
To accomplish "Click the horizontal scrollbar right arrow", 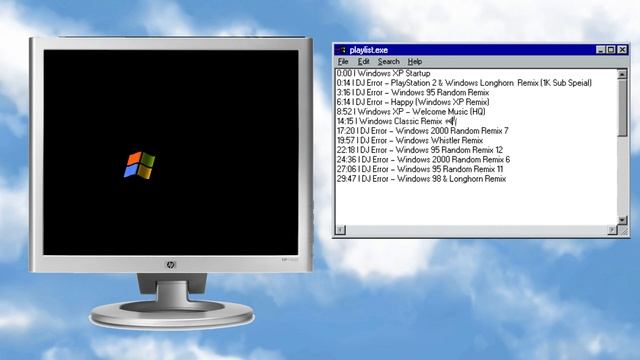I will 611,230.
